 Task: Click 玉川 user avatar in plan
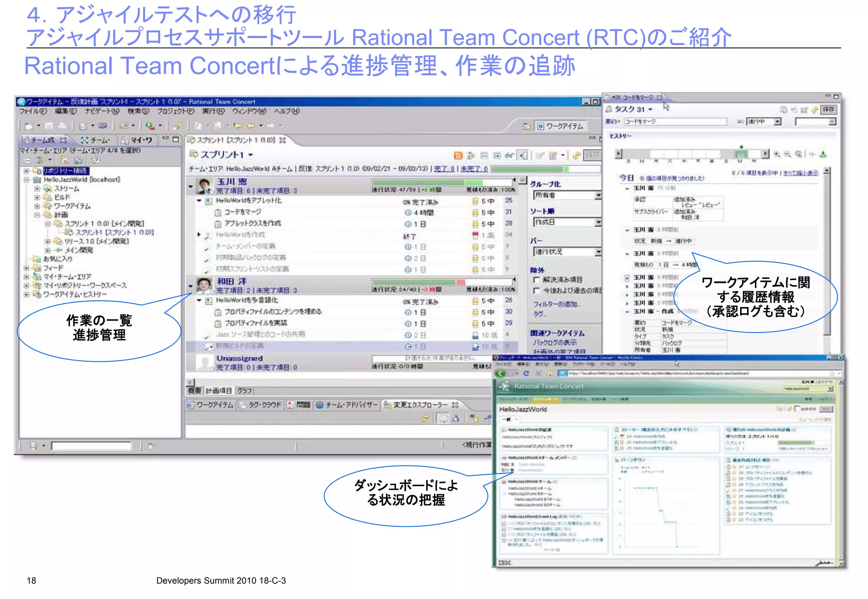point(204,186)
